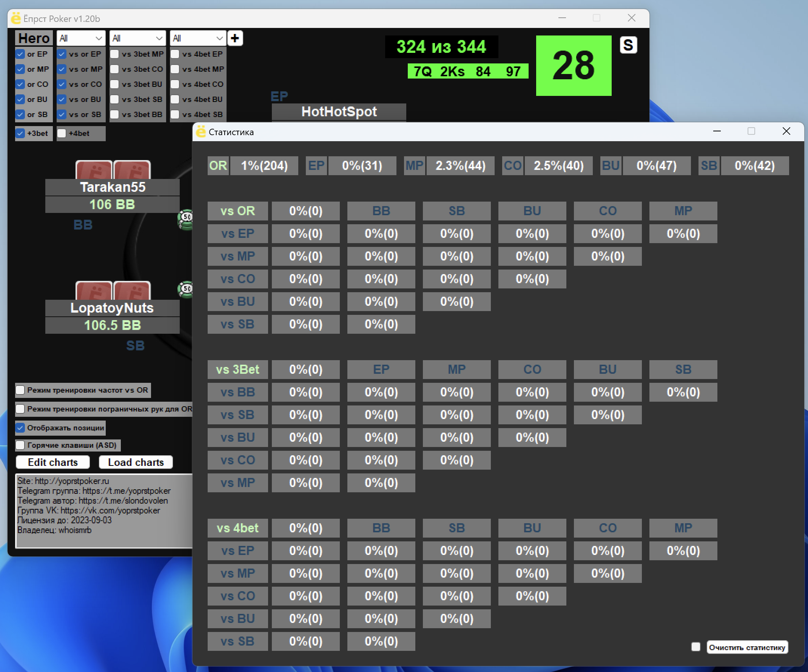This screenshot has height=672, width=808.
Task: Click the 'vs 3bet BB' checkbox
Action: point(114,114)
